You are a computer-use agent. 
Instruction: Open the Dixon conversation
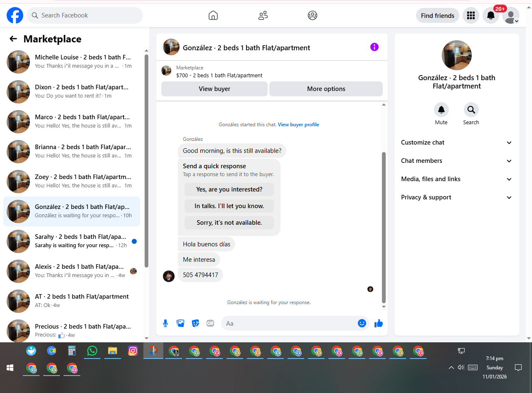(x=71, y=92)
